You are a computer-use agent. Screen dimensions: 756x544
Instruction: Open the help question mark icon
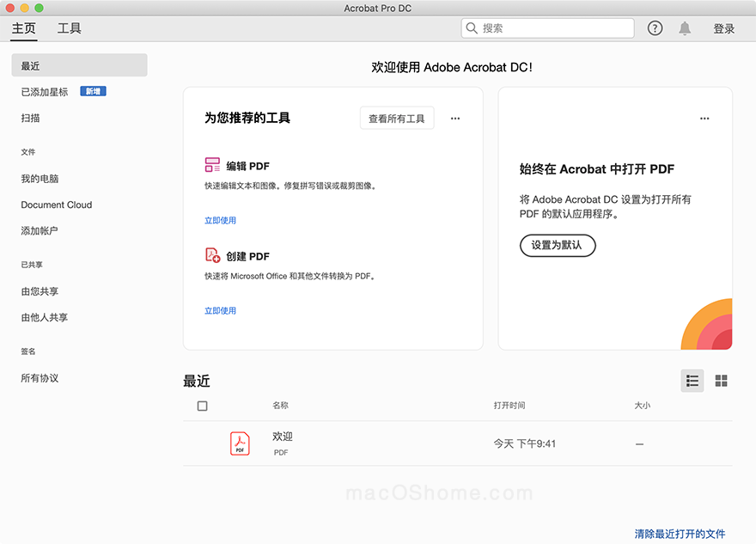[655, 28]
